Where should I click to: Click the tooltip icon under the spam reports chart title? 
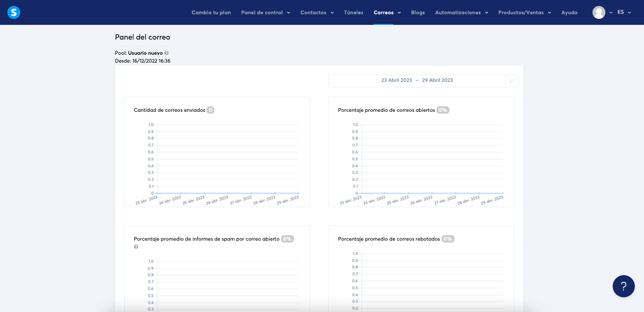pyautogui.click(x=136, y=247)
